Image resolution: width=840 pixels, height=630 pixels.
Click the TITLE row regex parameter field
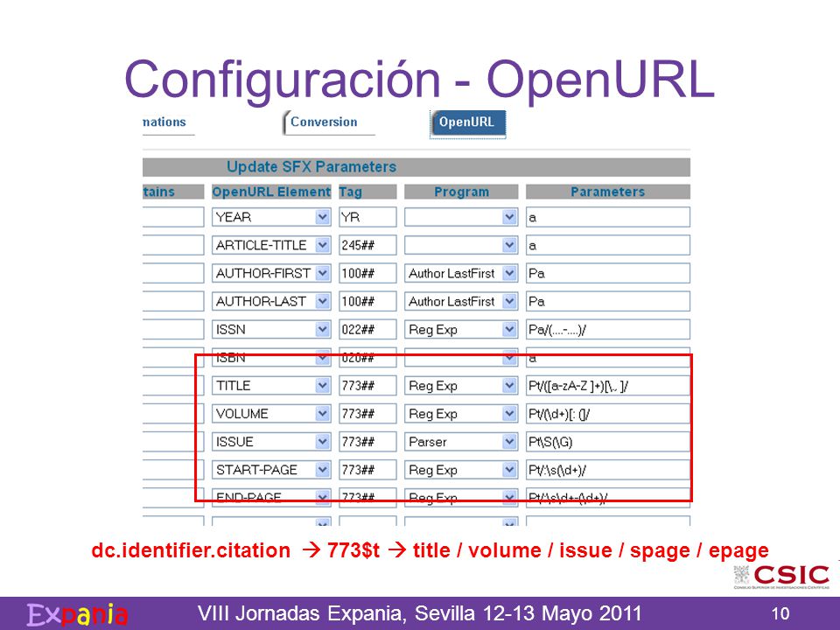(607, 385)
